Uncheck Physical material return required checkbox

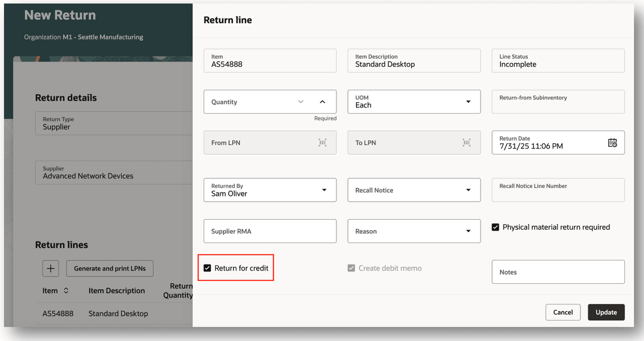[496, 227]
